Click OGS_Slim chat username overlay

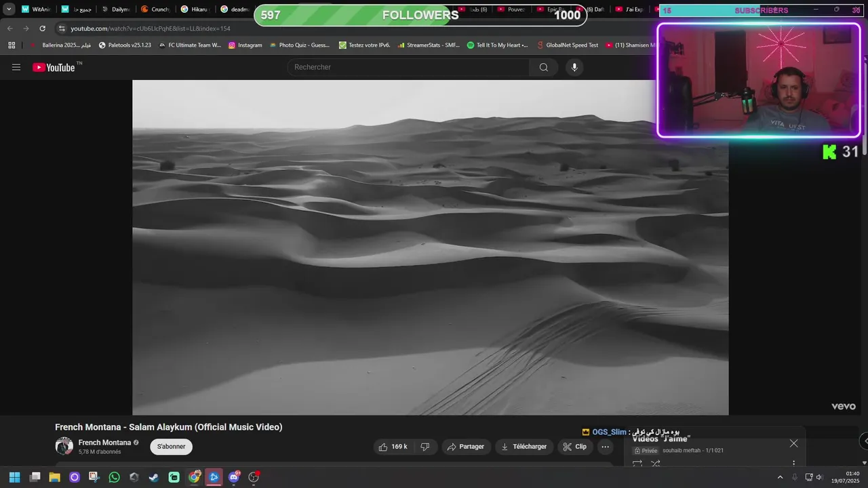pos(609,432)
